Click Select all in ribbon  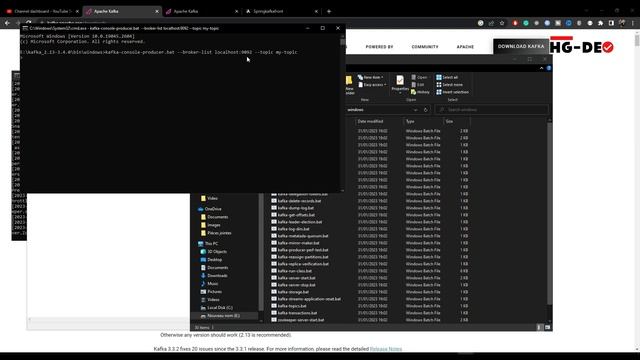point(447,77)
